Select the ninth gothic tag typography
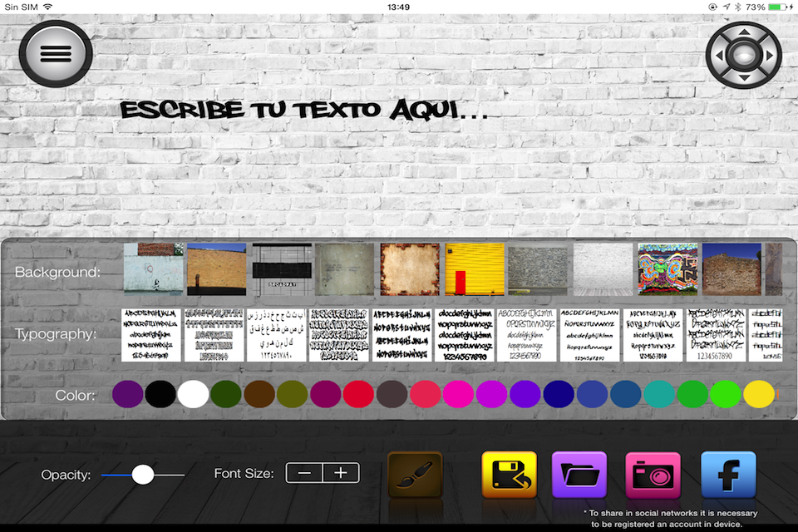The image size is (798, 532). tap(653, 335)
